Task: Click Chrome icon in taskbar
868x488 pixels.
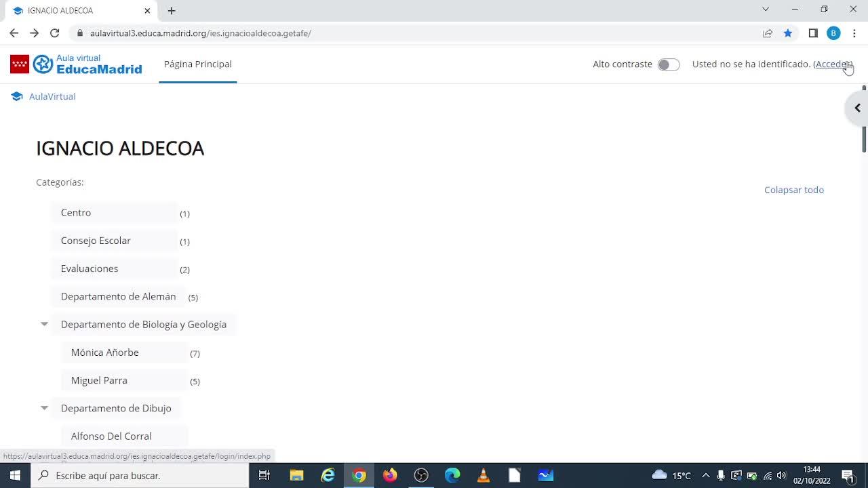Action: point(359,475)
